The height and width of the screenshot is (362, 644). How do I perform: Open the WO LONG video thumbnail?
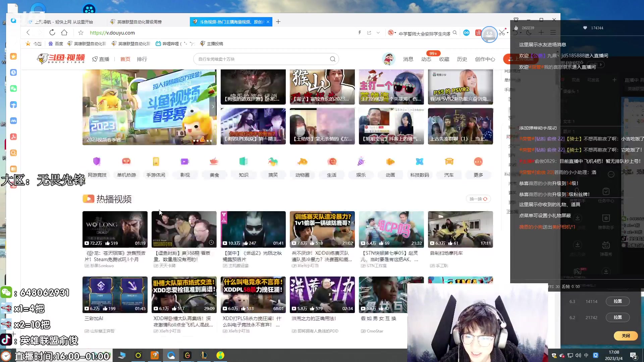coord(115,229)
